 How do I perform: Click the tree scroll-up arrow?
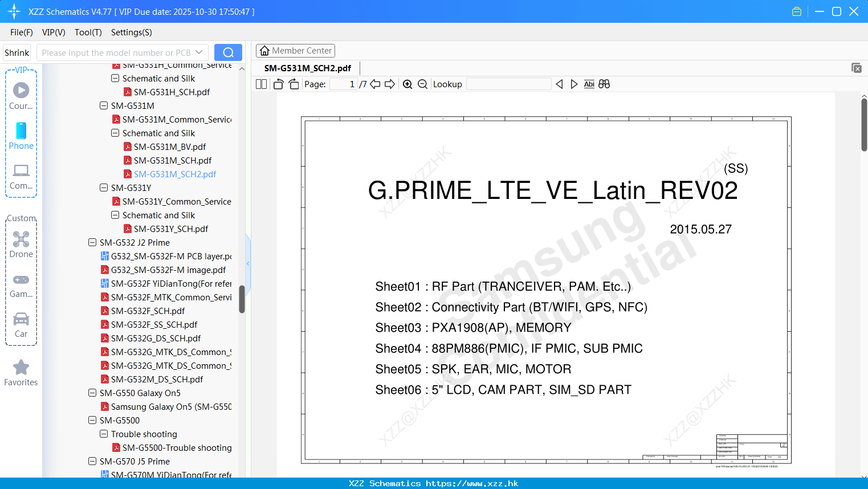tap(242, 68)
